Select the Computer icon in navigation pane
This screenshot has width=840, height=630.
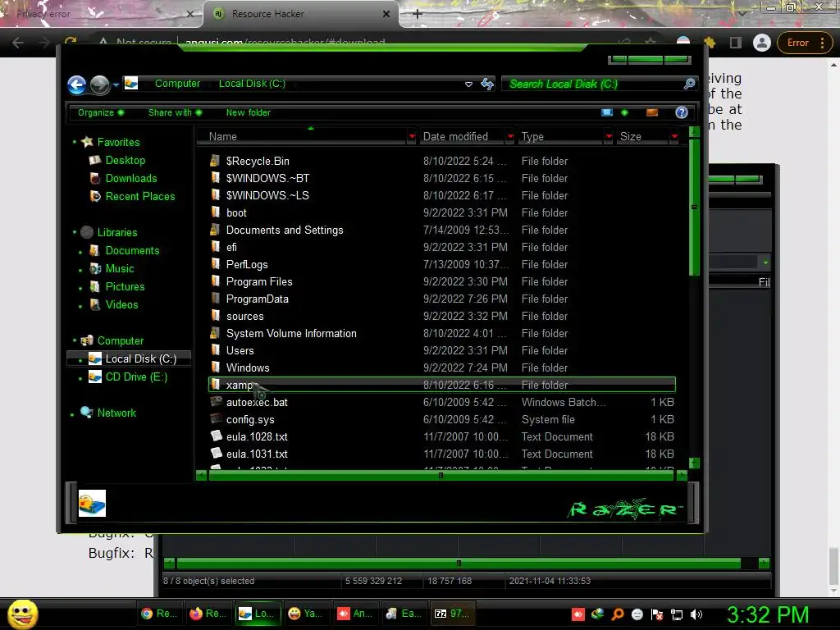[x=87, y=340]
